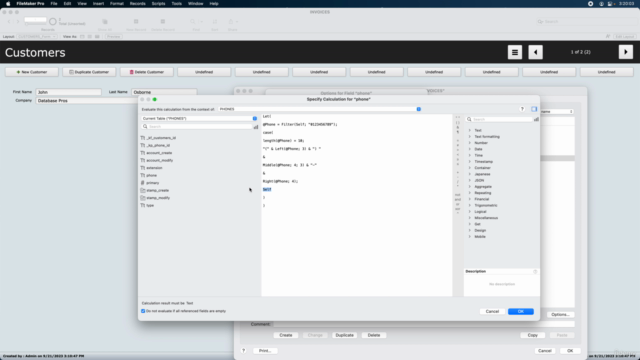This screenshot has width=640, height=360.
Task: Expand the Number functions category
Action: (470, 143)
